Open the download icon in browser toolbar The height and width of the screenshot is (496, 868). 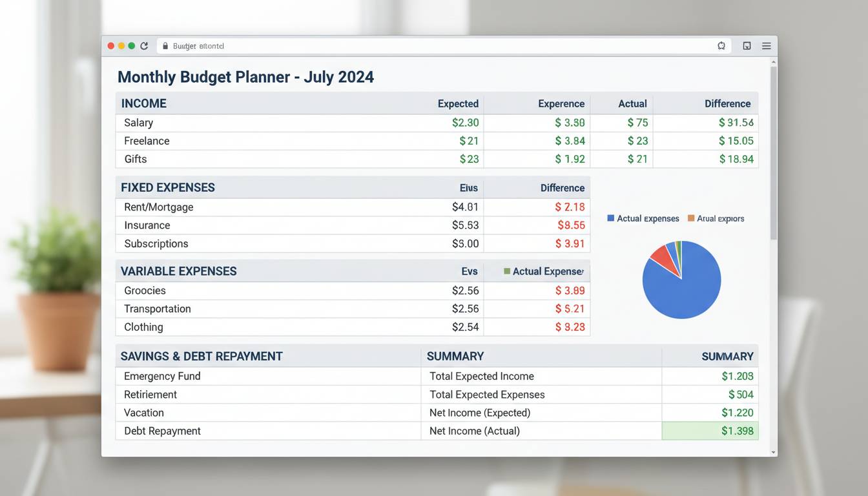(x=747, y=46)
